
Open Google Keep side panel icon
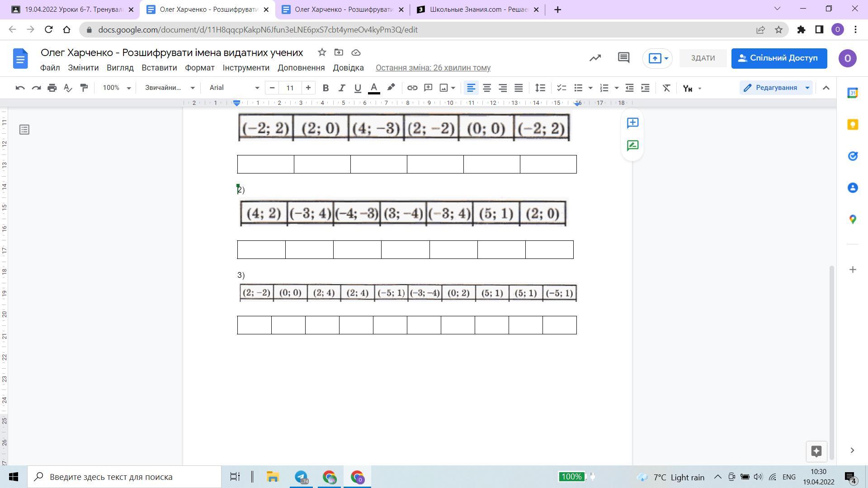(853, 125)
